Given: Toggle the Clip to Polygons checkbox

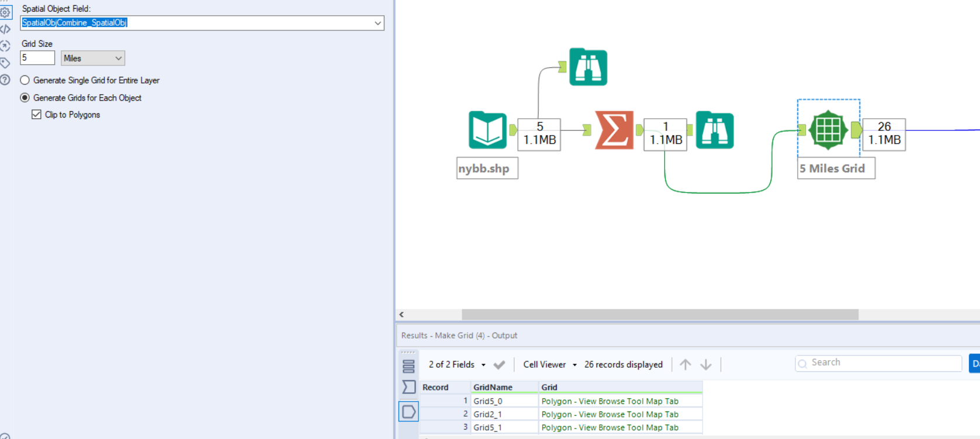Looking at the screenshot, I should point(36,115).
